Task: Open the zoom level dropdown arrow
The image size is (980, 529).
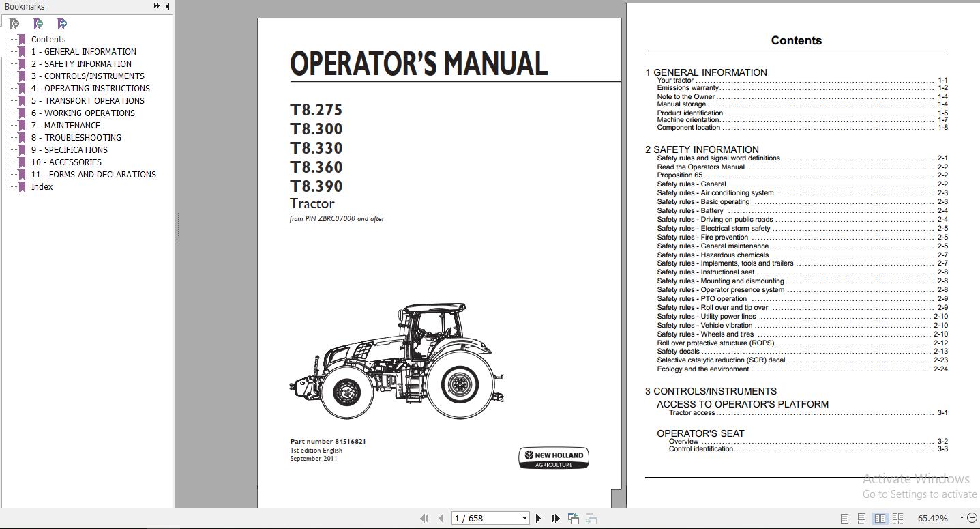Action: pyautogui.click(x=962, y=518)
